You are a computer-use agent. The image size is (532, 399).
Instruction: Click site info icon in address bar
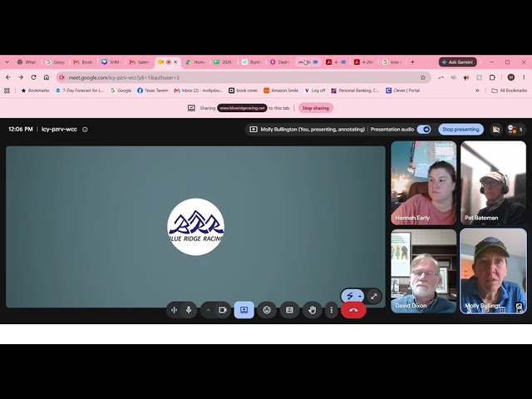(x=62, y=77)
